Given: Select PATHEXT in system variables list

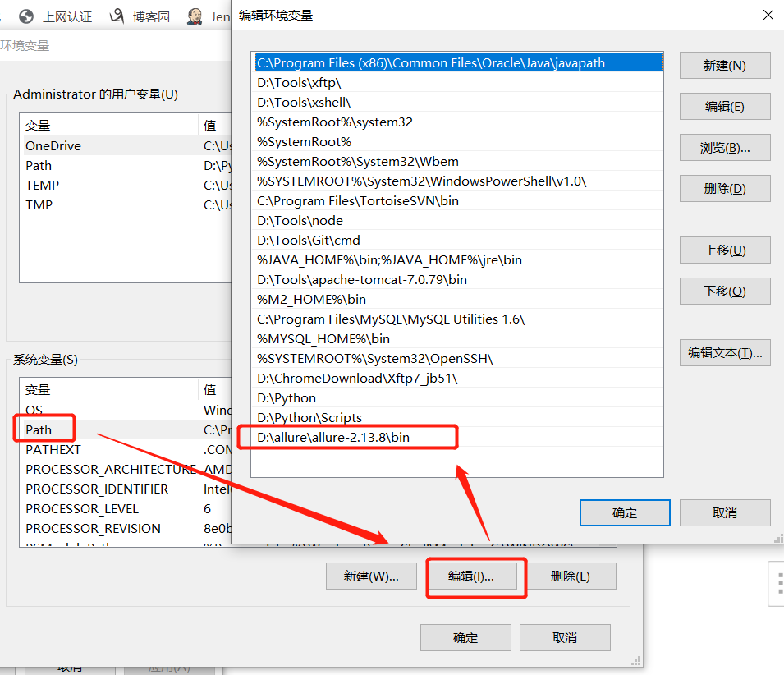Looking at the screenshot, I should click(127, 449).
